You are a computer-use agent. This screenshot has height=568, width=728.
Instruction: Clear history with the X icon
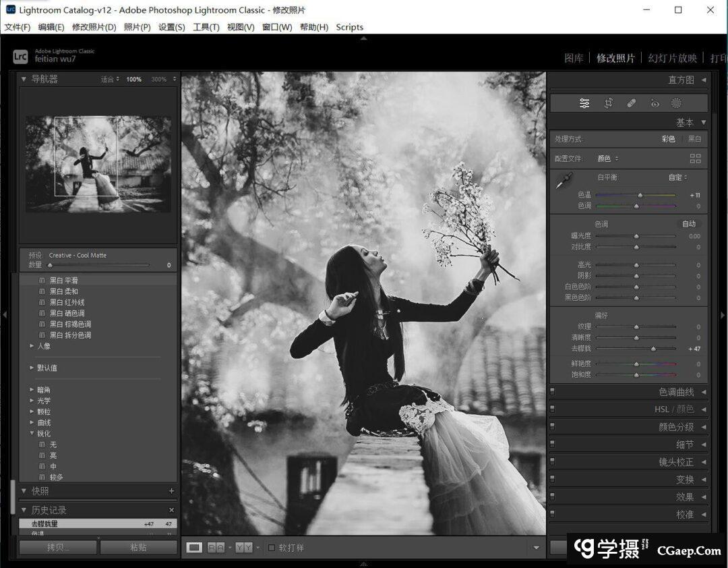pos(171,510)
